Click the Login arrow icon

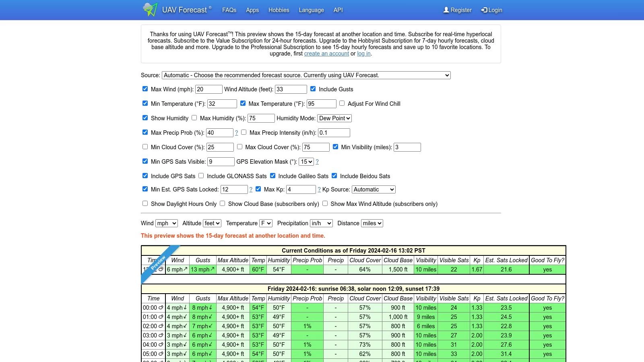point(484,10)
